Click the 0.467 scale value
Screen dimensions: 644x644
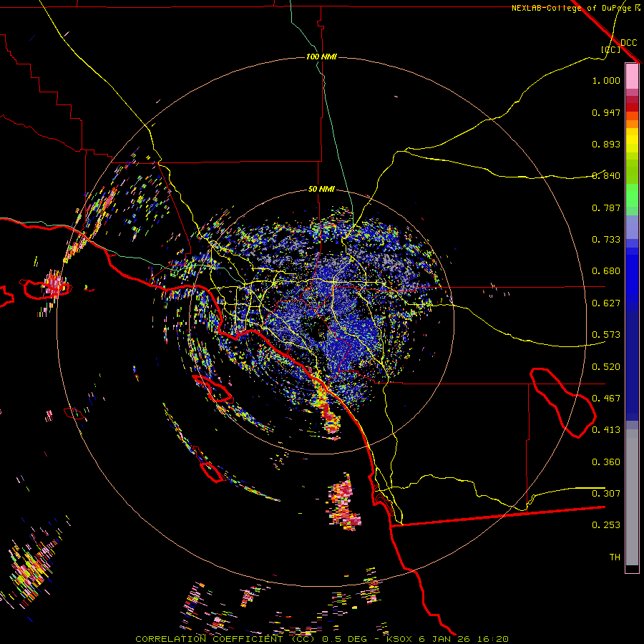tap(606, 399)
